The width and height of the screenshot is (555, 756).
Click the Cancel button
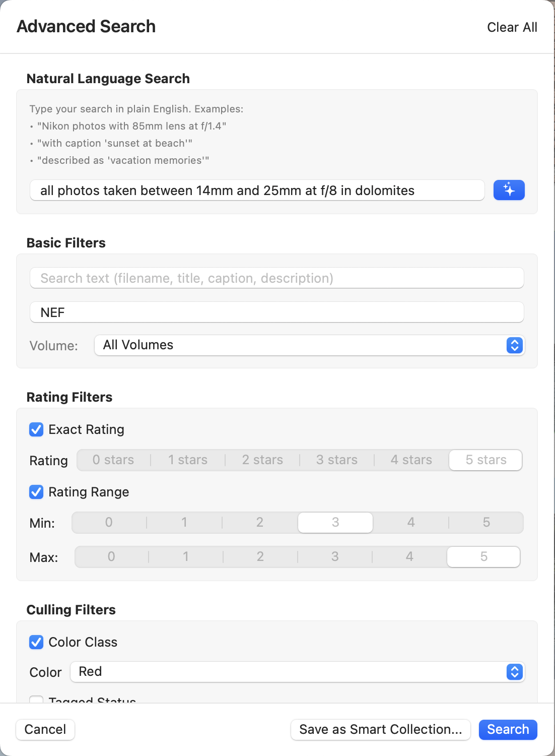point(45,729)
